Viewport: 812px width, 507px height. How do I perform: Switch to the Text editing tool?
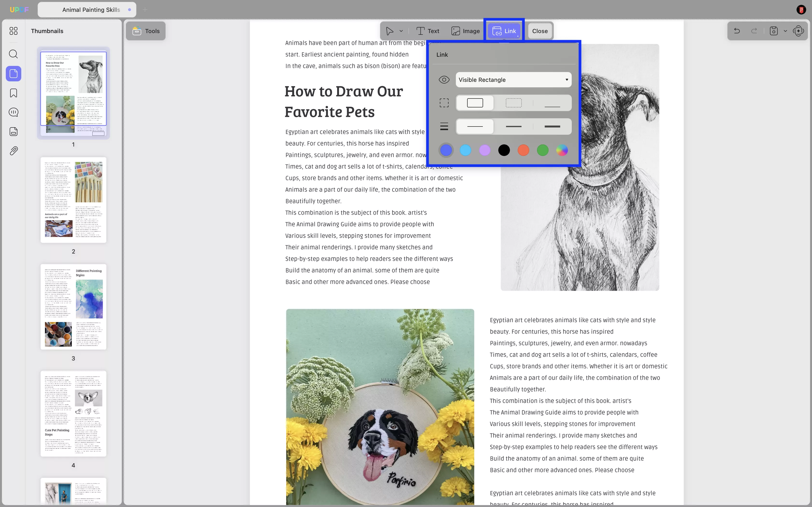click(428, 31)
